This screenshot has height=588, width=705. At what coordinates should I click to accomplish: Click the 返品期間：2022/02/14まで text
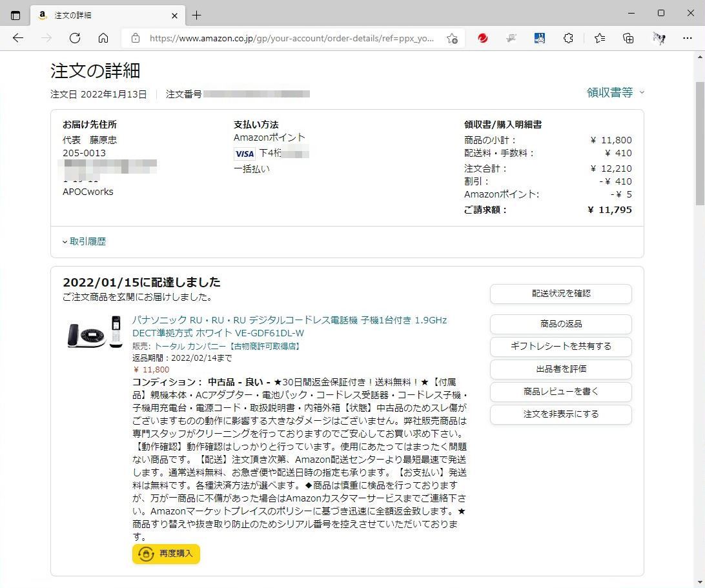point(182,358)
